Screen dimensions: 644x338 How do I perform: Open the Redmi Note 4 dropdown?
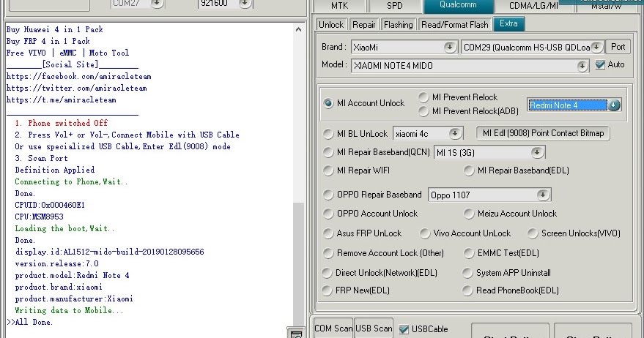click(614, 105)
